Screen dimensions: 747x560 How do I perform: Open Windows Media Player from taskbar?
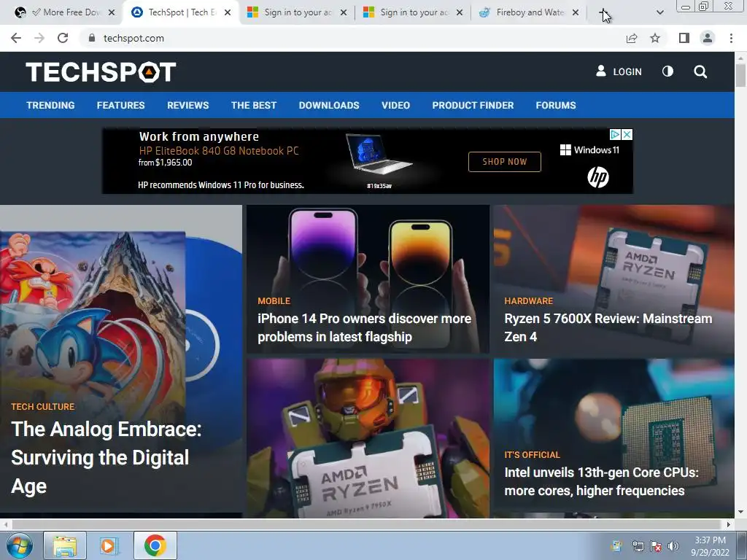[x=109, y=545]
